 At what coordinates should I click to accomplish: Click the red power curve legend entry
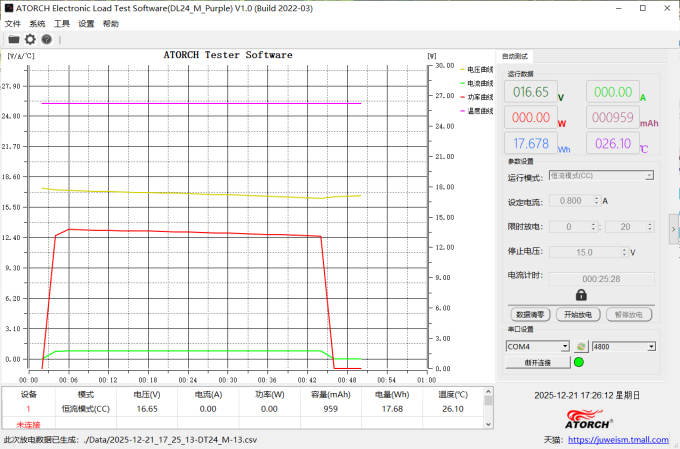(x=477, y=97)
